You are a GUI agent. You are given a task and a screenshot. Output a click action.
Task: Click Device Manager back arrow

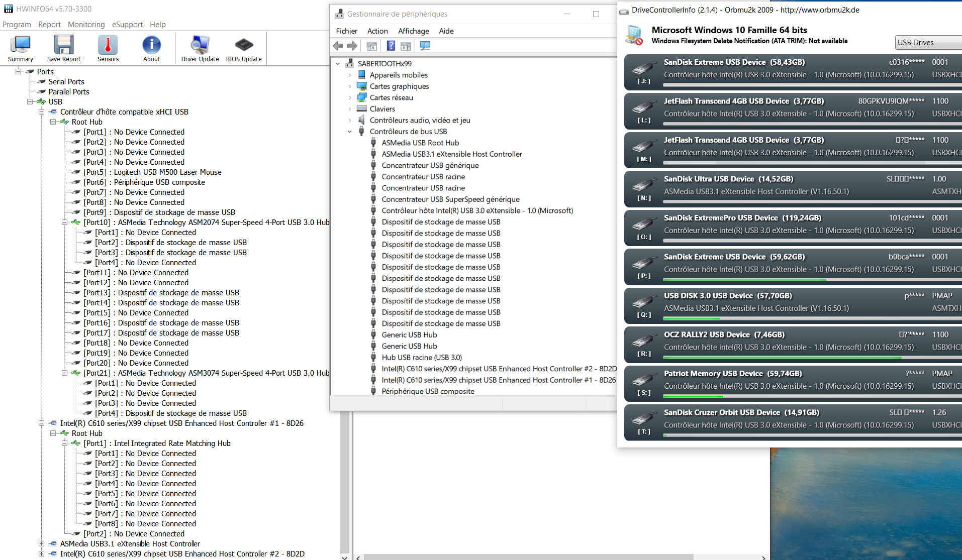(x=338, y=46)
